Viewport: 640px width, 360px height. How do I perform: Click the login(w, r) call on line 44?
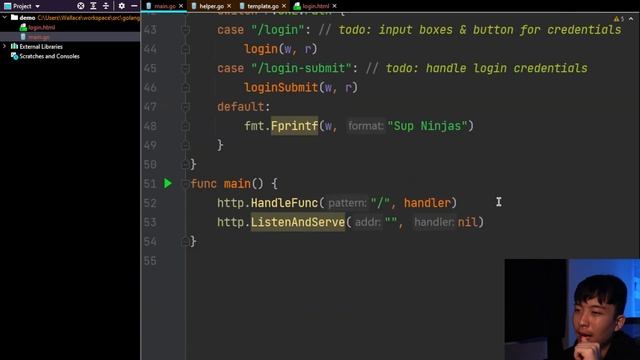[280, 49]
